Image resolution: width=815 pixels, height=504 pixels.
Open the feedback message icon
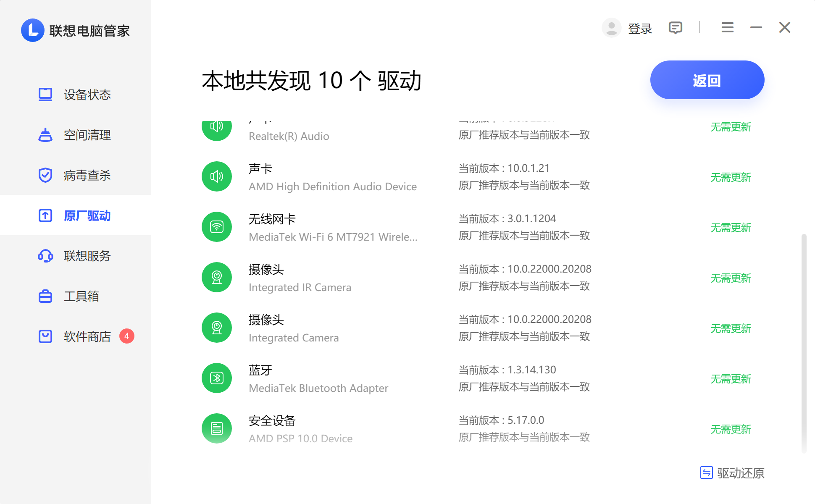[676, 28]
